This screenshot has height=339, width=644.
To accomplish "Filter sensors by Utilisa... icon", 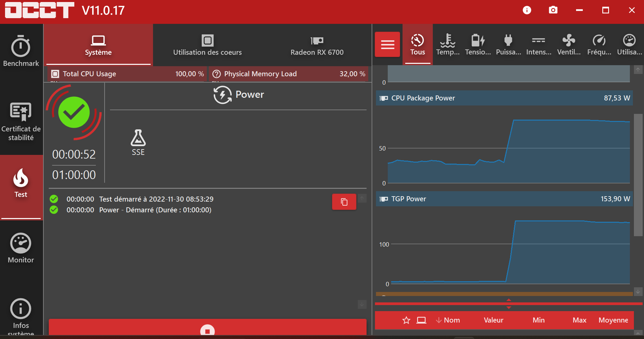I will pyautogui.click(x=629, y=40).
